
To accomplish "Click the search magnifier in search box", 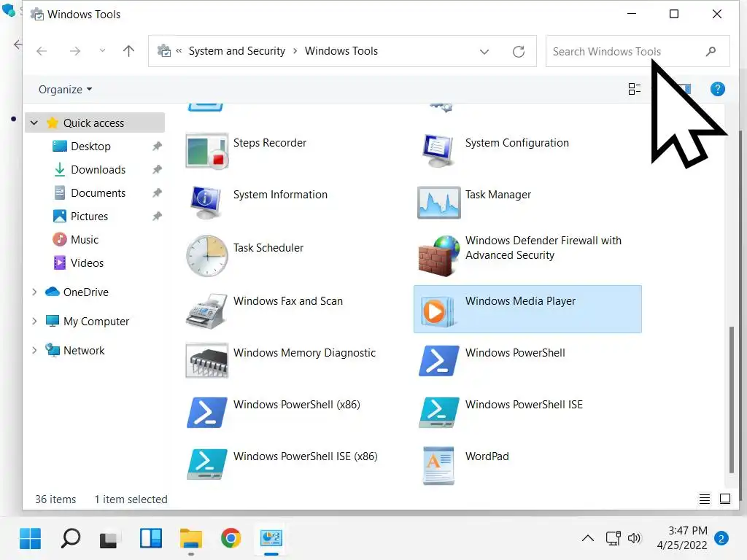I will coord(711,51).
